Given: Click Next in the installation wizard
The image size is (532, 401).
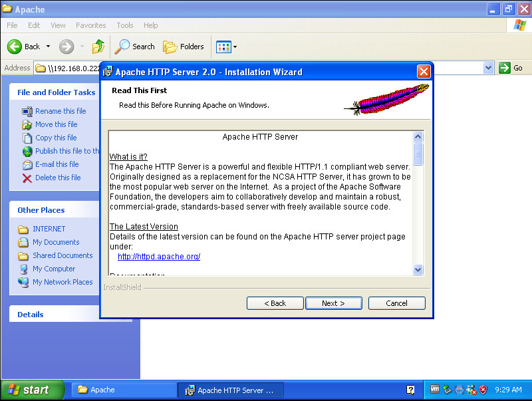Looking at the screenshot, I should pyautogui.click(x=334, y=303).
